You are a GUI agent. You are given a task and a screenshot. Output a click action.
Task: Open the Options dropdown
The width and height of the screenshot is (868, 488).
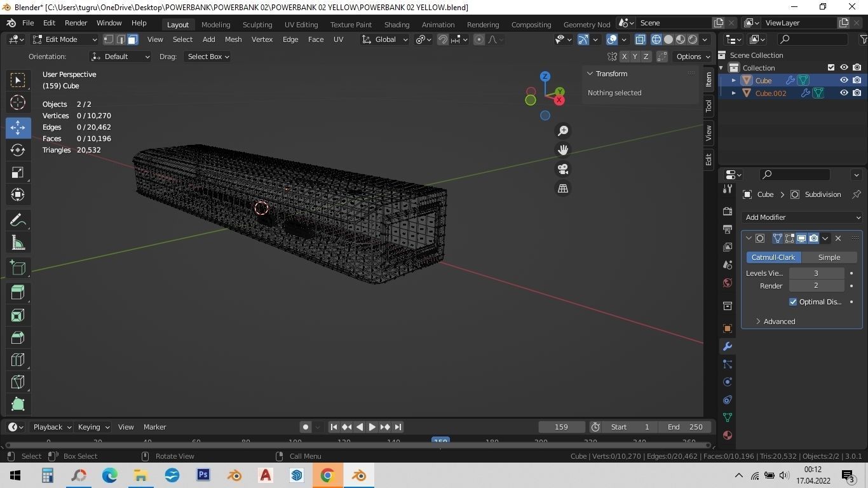click(693, 57)
